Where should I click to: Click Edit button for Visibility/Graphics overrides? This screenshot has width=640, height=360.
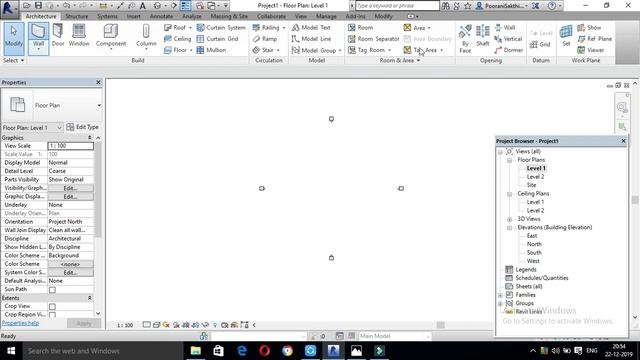click(x=70, y=188)
